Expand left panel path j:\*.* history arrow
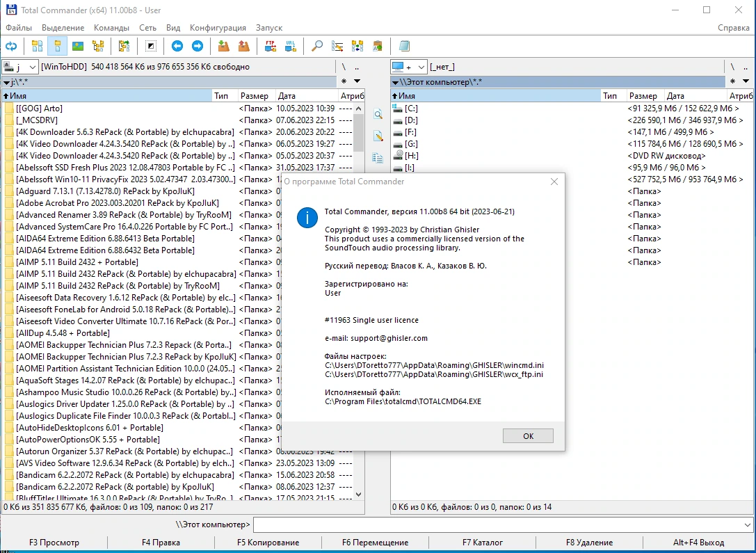 pyautogui.click(x=6, y=83)
